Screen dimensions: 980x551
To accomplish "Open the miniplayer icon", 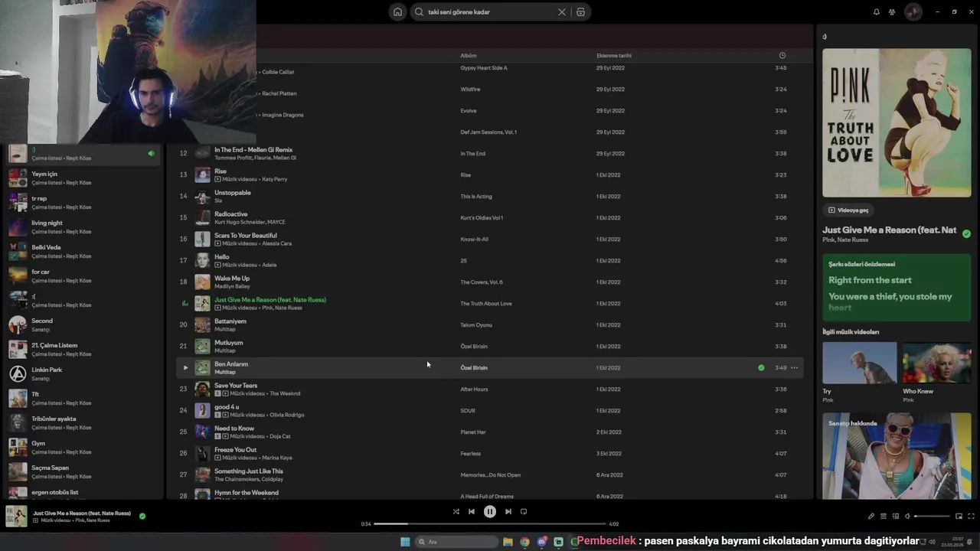I will pyautogui.click(x=959, y=517).
